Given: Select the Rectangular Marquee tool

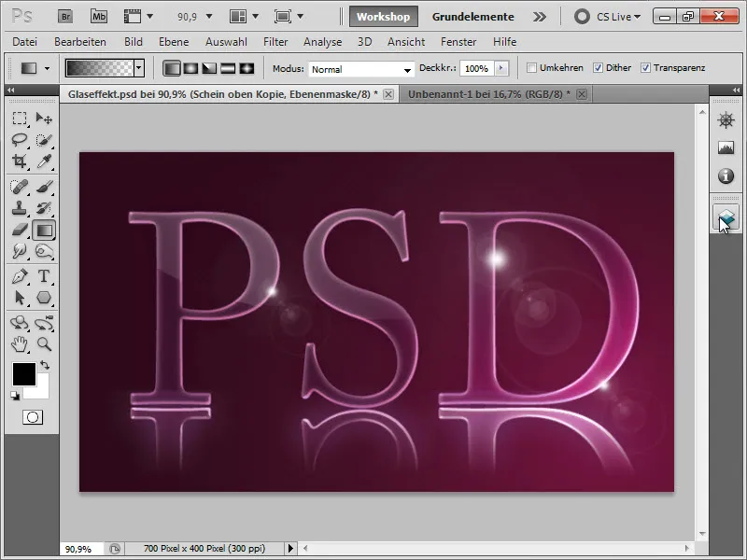Looking at the screenshot, I should point(20,119).
